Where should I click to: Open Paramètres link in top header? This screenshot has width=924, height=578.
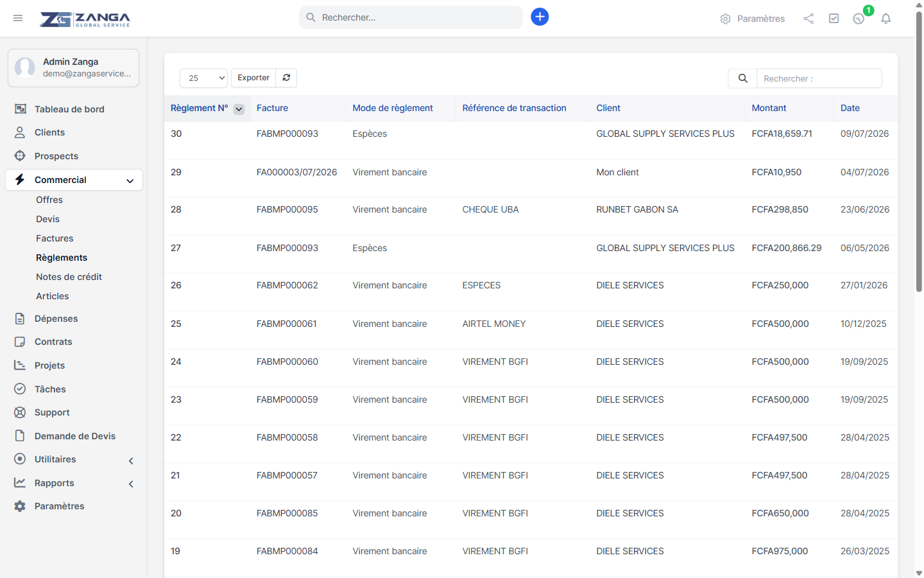(760, 19)
